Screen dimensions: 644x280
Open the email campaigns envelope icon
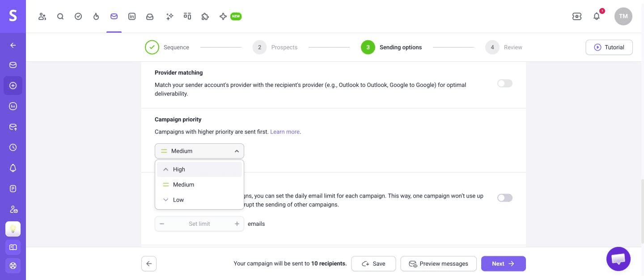click(114, 17)
